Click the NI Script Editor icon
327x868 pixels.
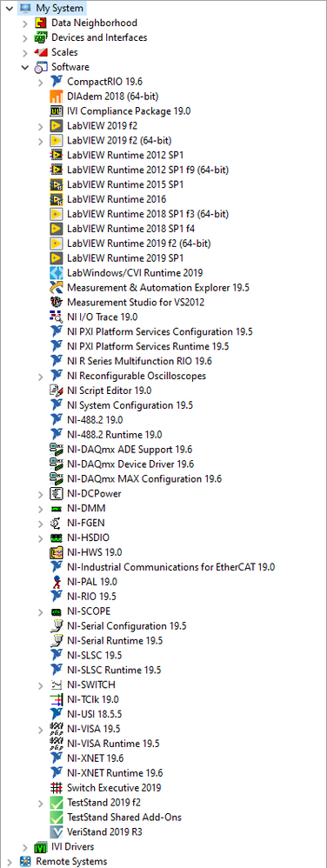click(57, 391)
